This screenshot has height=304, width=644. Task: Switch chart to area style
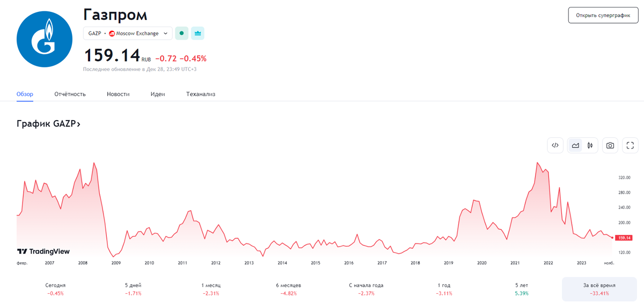[x=575, y=145]
